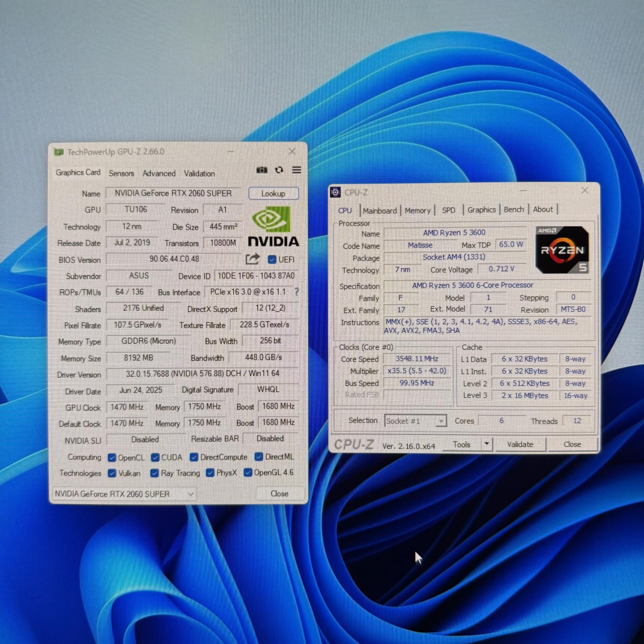Click the GPU-Z title bar app icon

[59, 152]
